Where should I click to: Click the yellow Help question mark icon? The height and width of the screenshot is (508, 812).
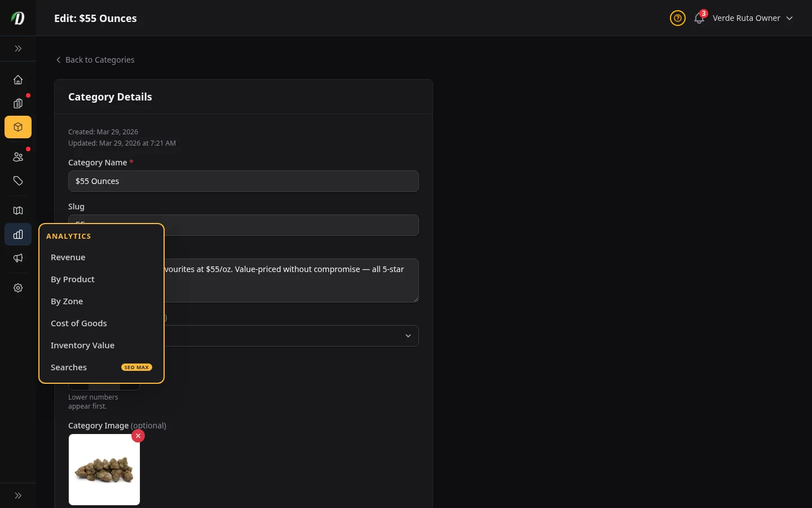click(x=677, y=18)
